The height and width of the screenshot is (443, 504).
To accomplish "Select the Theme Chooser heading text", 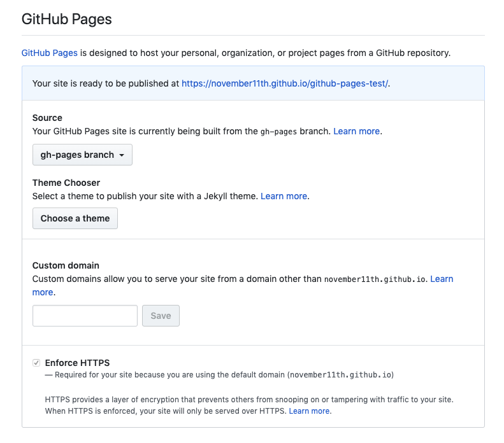I will (66, 183).
